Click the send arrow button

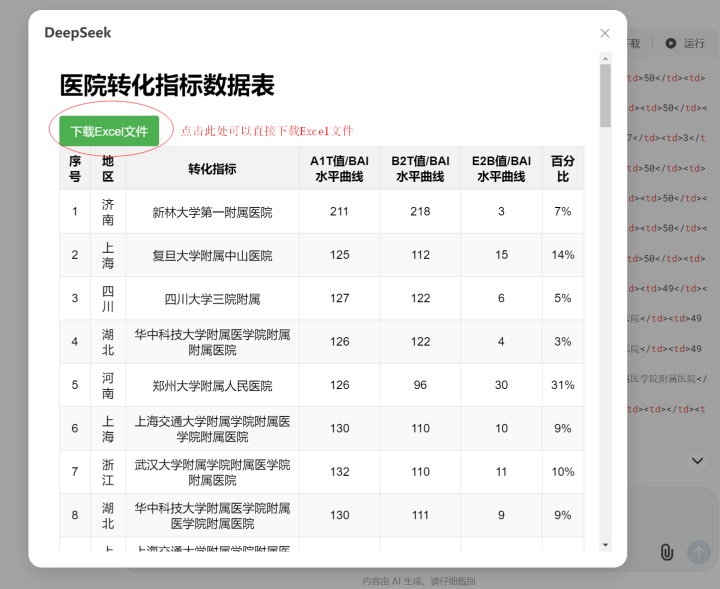pos(698,551)
